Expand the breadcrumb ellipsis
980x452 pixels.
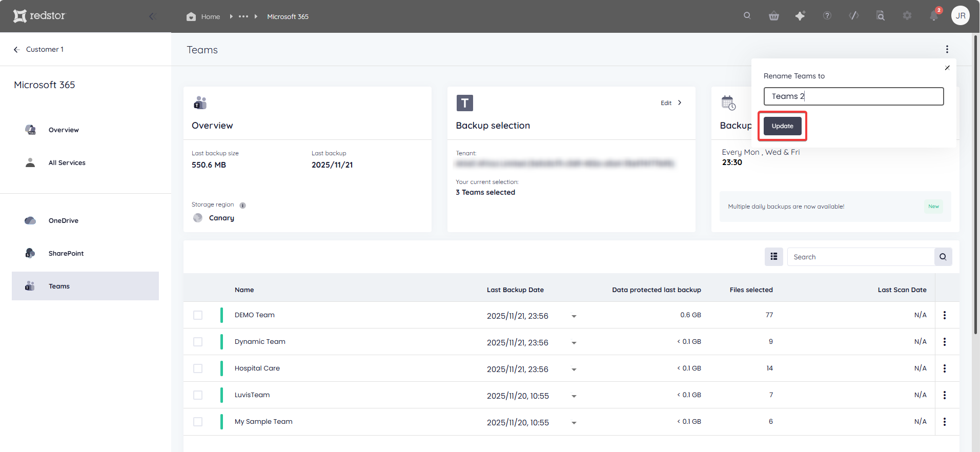243,16
